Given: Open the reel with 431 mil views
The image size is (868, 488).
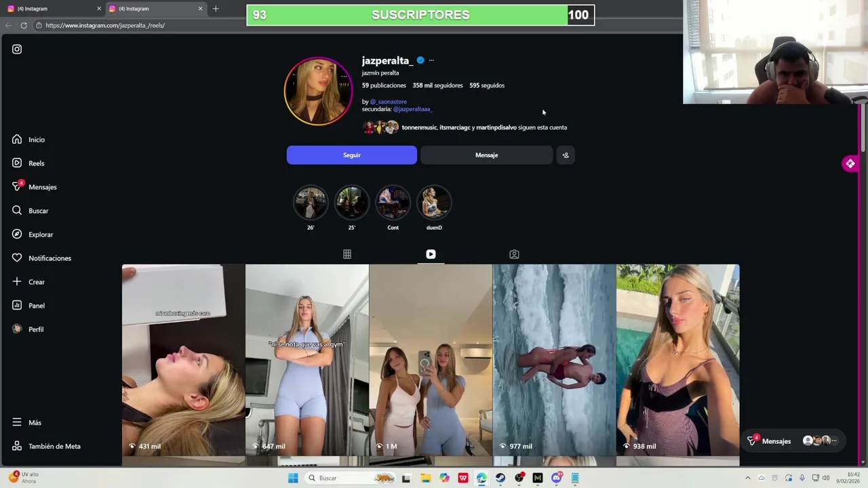Looking at the screenshot, I should [x=183, y=360].
